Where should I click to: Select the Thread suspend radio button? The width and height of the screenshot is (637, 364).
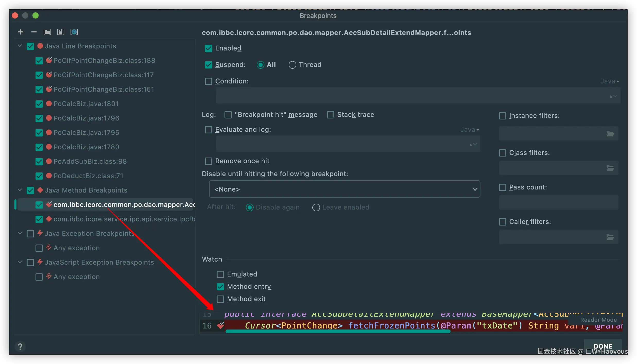pos(292,65)
